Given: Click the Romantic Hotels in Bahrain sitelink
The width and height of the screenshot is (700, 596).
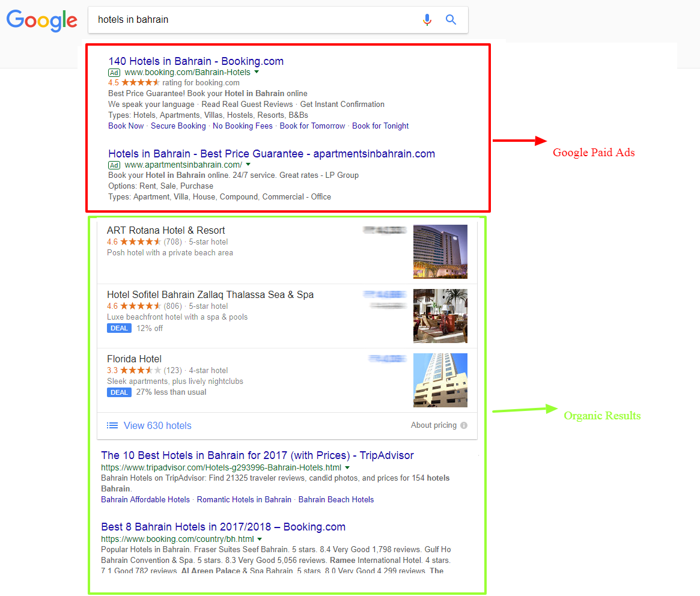Looking at the screenshot, I should pyautogui.click(x=244, y=499).
